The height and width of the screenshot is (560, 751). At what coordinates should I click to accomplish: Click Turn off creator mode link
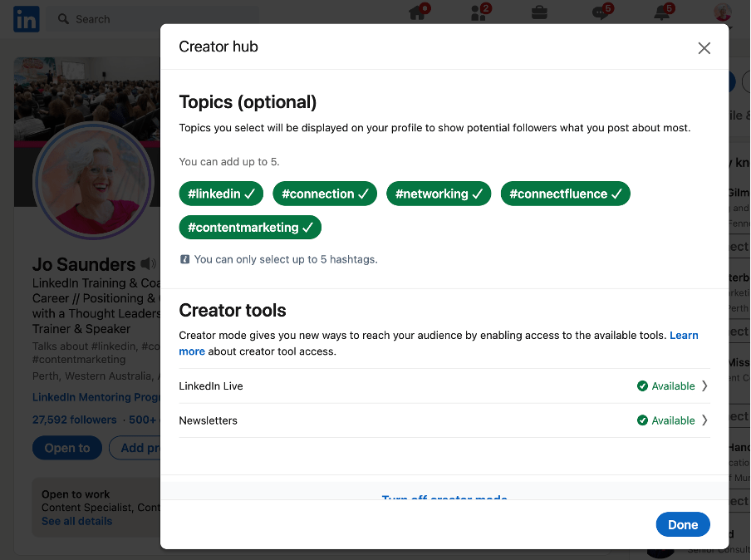[444, 497]
